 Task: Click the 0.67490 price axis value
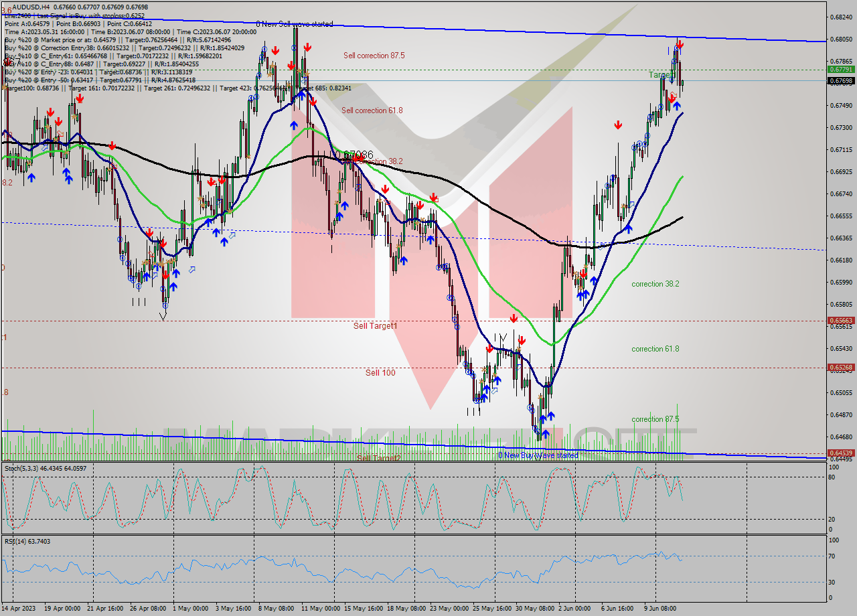coord(841,106)
